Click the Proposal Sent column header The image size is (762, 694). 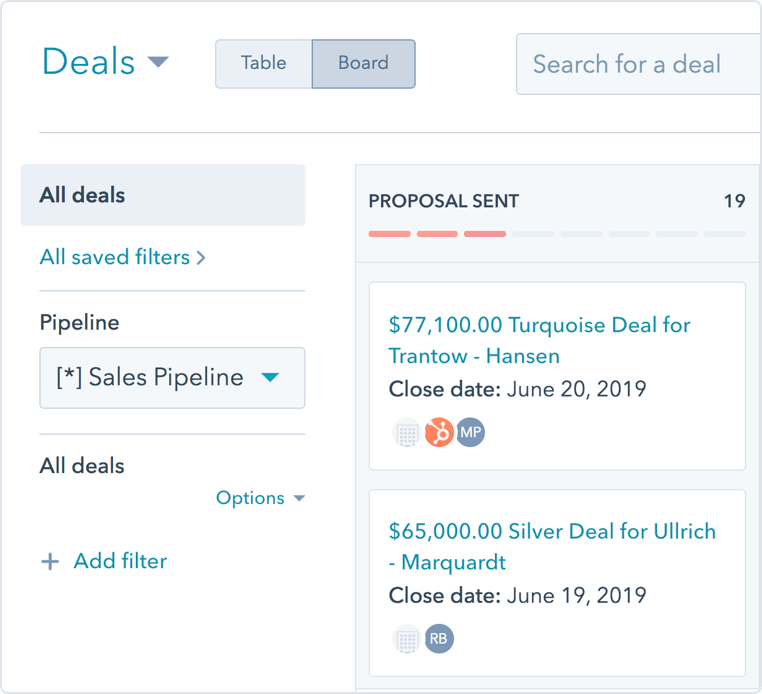[x=444, y=201]
